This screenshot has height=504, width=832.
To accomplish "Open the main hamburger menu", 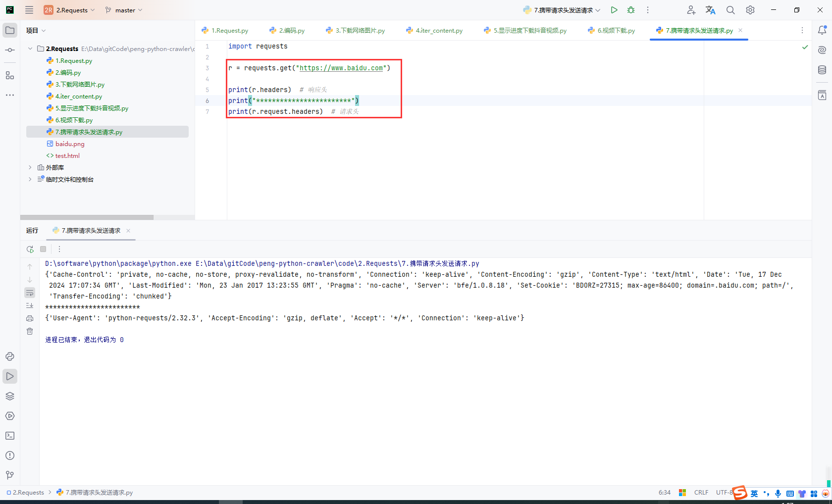I will coord(29,10).
